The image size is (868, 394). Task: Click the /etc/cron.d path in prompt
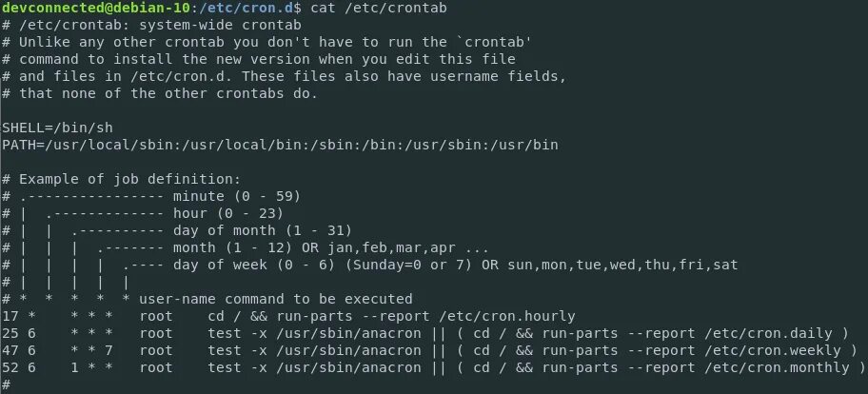click(243, 8)
